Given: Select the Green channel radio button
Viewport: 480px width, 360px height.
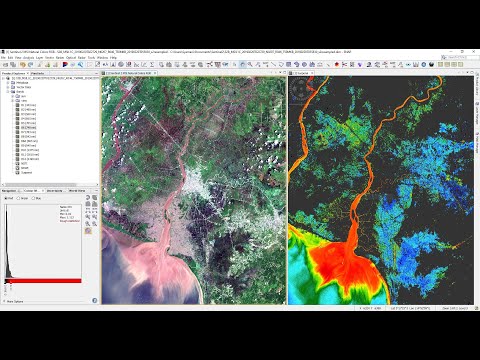Looking at the screenshot, I should [x=18, y=198].
